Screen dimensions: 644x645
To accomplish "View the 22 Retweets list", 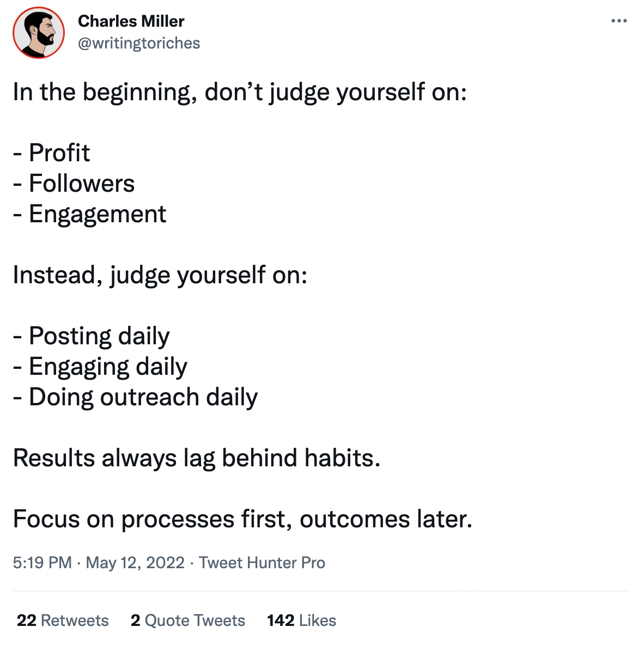I will 63,620.
